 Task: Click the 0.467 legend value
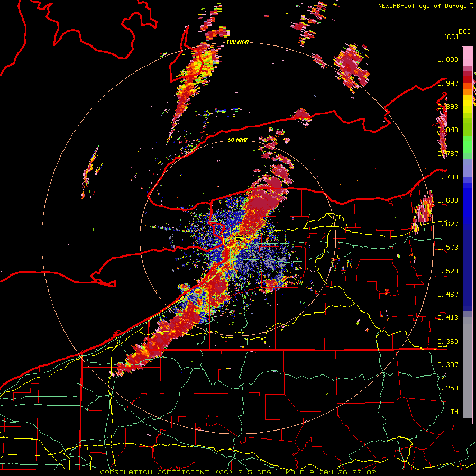[448, 295]
